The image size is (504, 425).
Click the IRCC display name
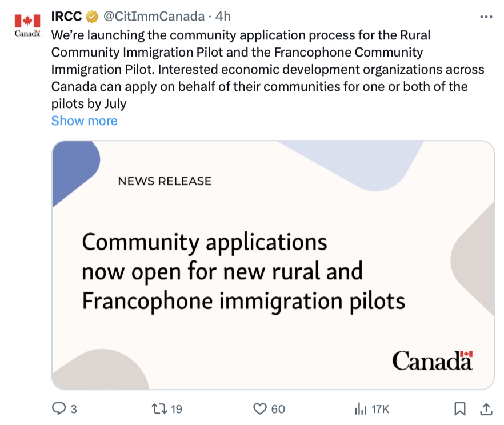tap(66, 17)
